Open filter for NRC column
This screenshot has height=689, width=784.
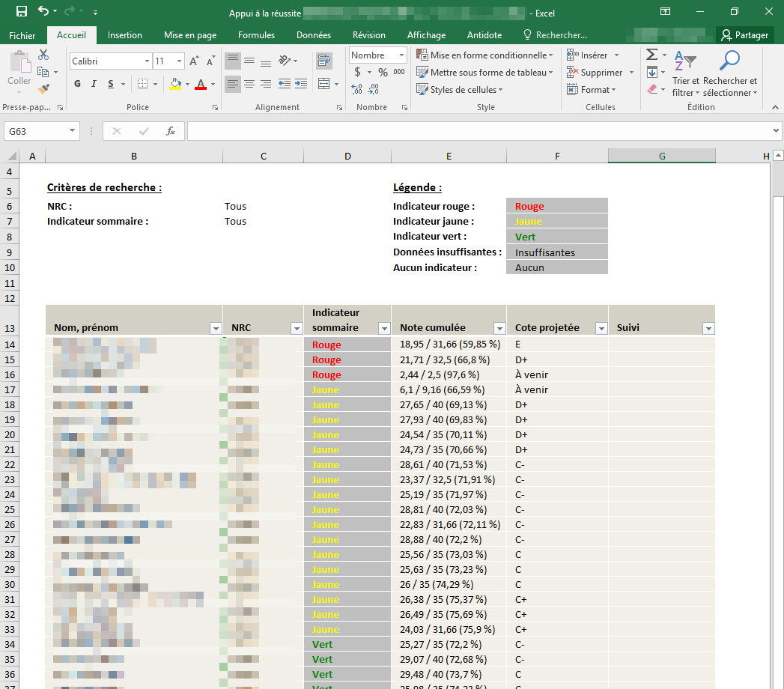click(x=297, y=328)
